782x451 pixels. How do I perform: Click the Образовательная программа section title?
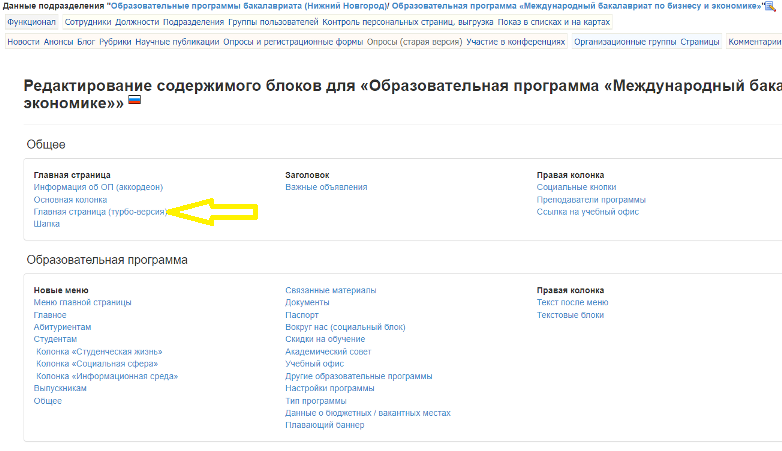point(107,260)
